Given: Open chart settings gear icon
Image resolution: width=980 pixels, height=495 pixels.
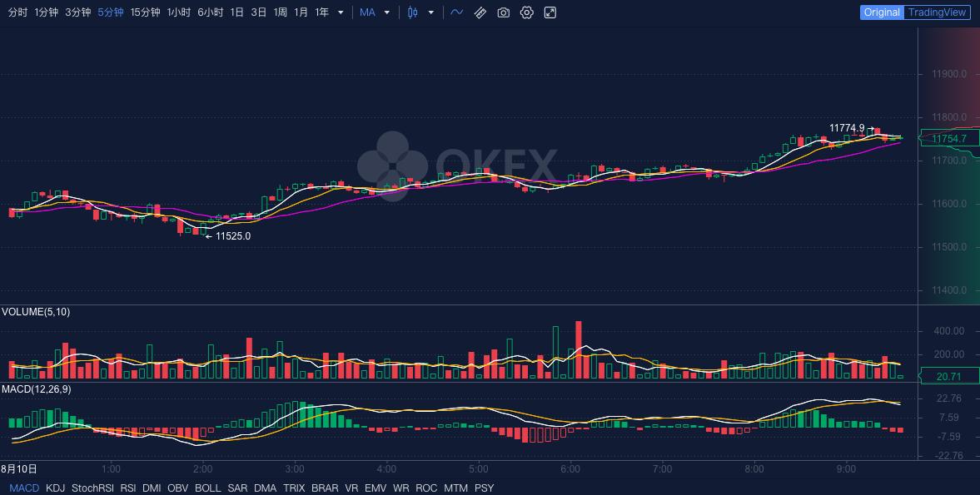Looking at the screenshot, I should (527, 12).
